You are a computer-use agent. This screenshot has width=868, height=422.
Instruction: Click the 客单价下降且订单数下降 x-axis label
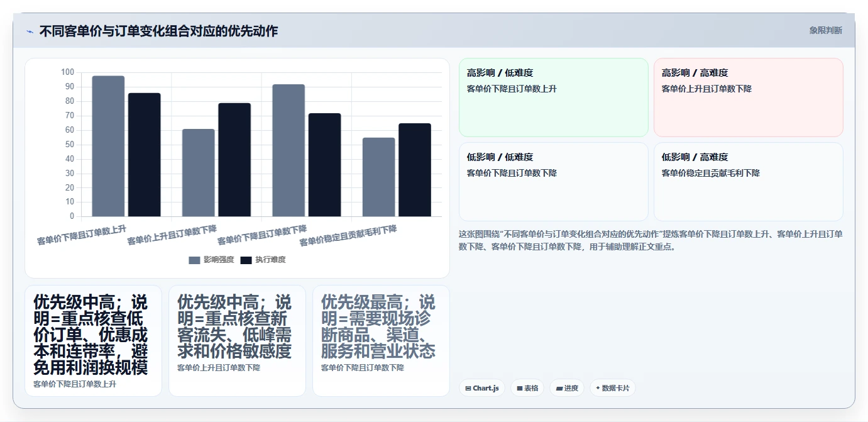coord(262,235)
